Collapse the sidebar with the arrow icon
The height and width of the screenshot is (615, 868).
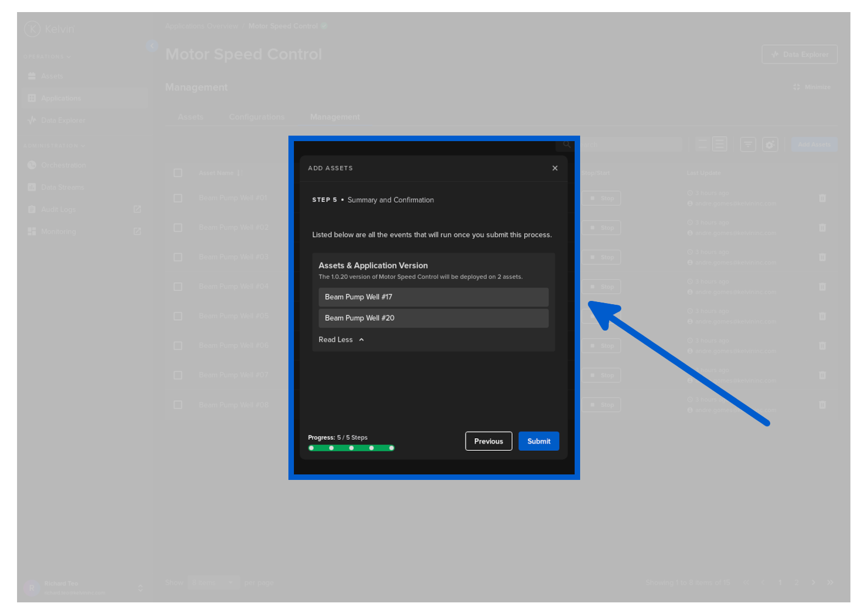(x=152, y=46)
